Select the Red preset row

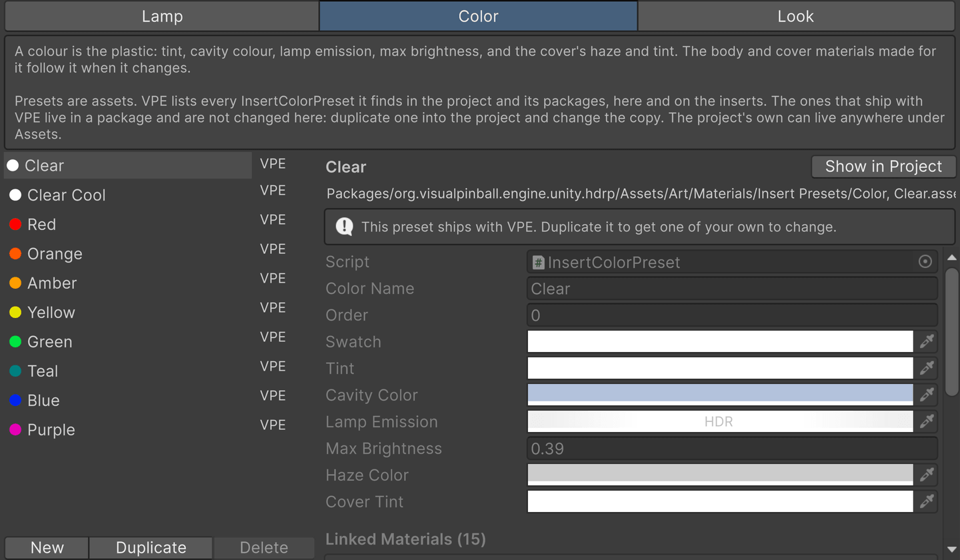(128, 225)
